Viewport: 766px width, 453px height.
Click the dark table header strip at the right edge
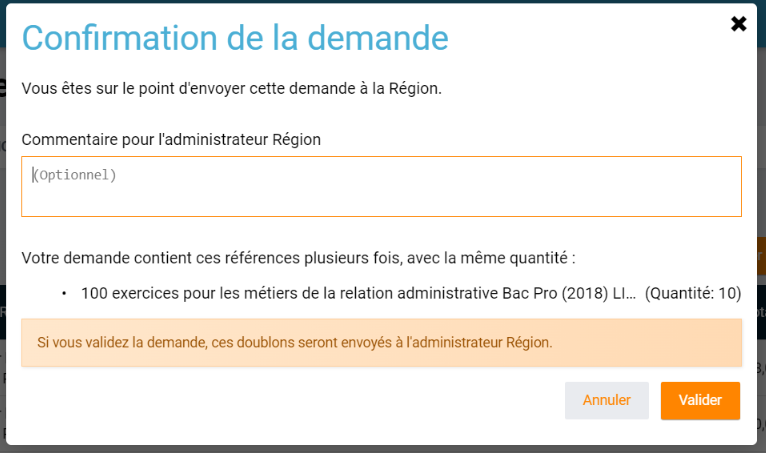click(x=761, y=312)
